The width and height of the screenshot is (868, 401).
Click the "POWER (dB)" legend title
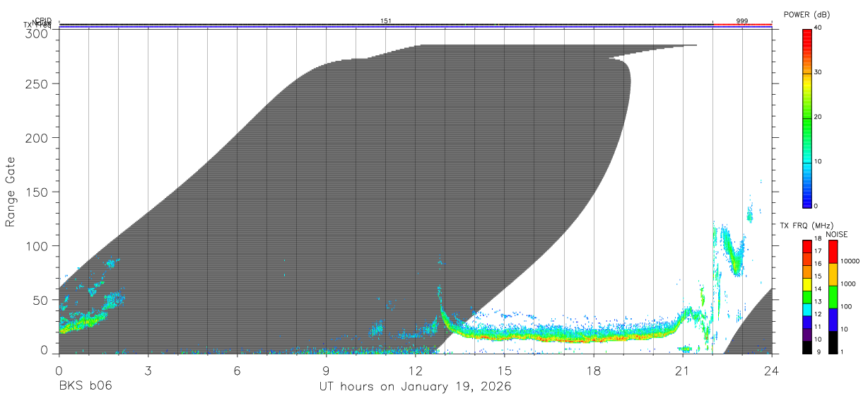point(807,14)
